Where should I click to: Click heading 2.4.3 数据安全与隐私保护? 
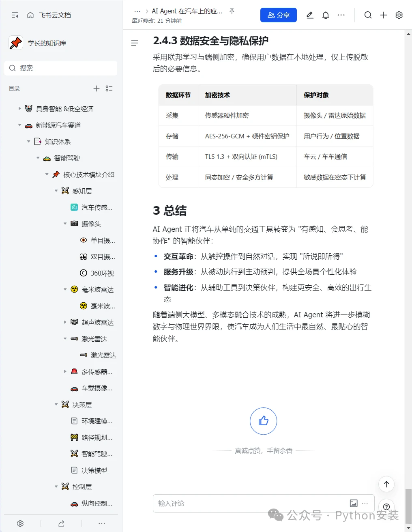coord(210,41)
